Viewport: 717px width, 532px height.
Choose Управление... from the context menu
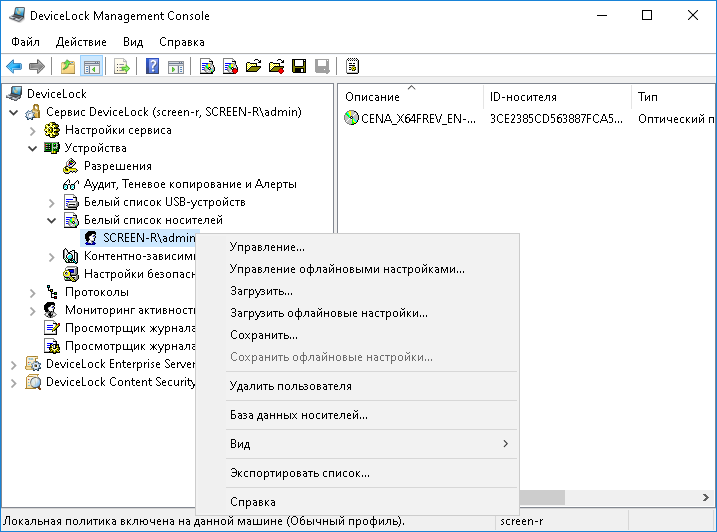(267, 247)
